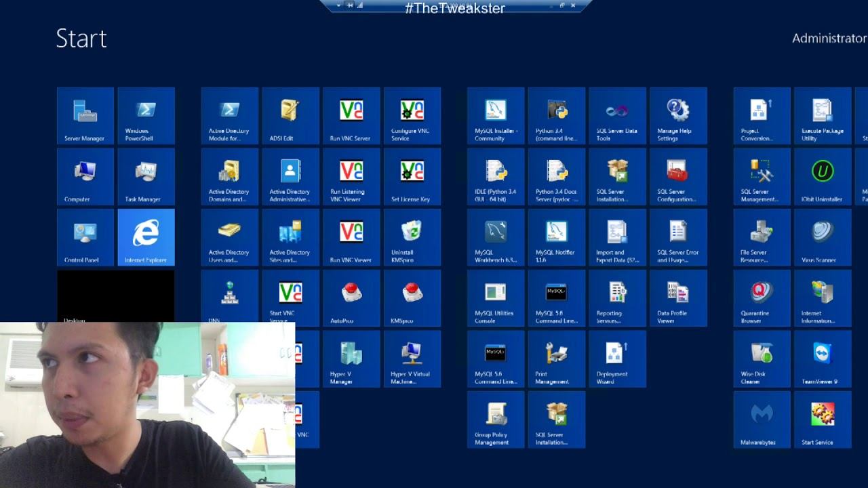Open Group Policy Management tile

[496, 420]
